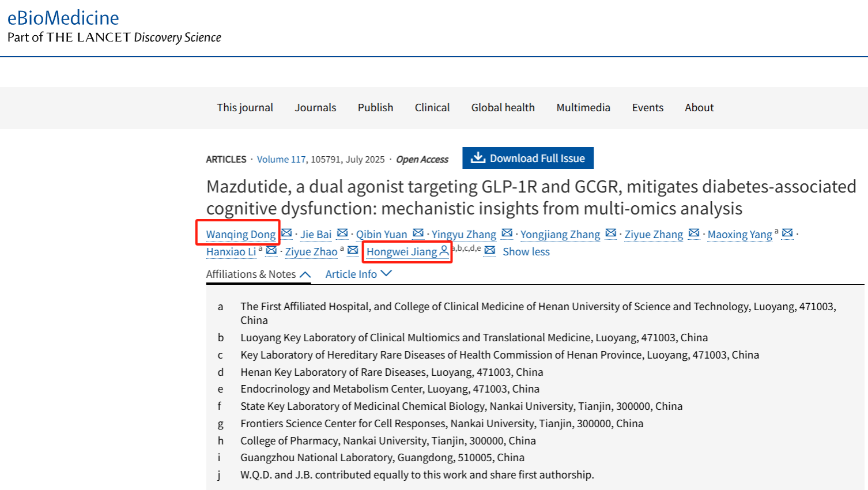The width and height of the screenshot is (868, 490).
Task: Collapse author list with Show less
Action: (526, 252)
